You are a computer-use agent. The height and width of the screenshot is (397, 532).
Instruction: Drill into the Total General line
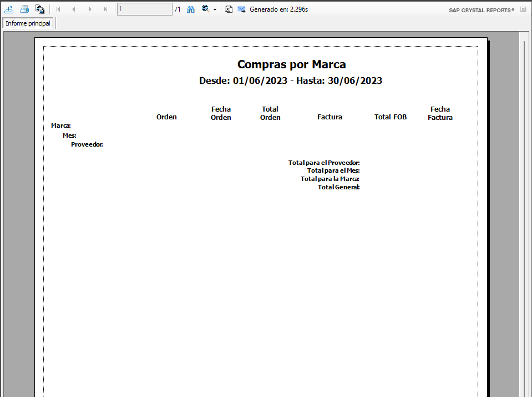[x=338, y=187]
